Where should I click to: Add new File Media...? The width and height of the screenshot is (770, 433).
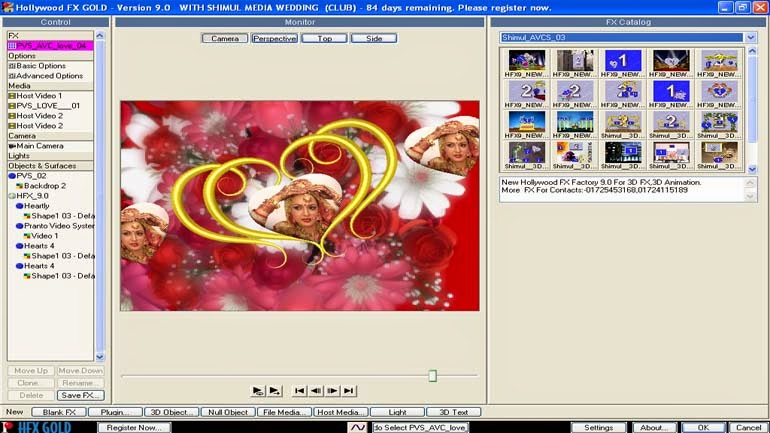click(x=285, y=412)
